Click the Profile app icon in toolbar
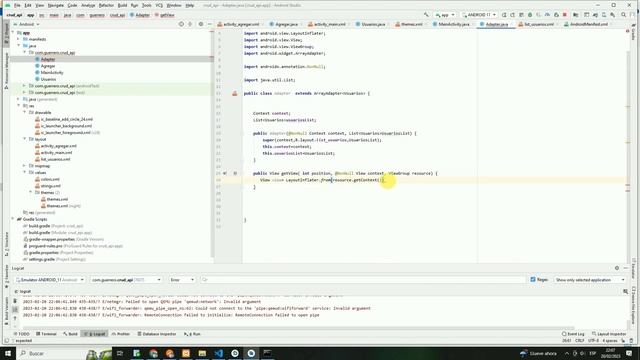 (547, 15)
